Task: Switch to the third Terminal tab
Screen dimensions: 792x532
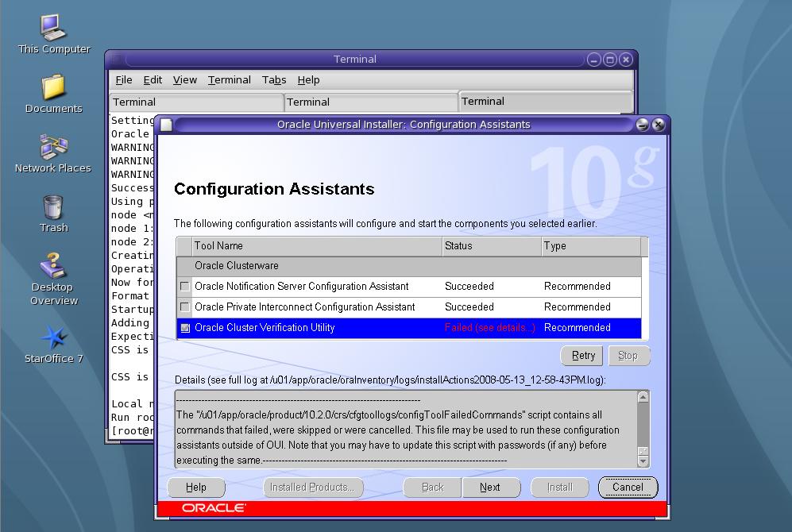Action: pos(546,101)
